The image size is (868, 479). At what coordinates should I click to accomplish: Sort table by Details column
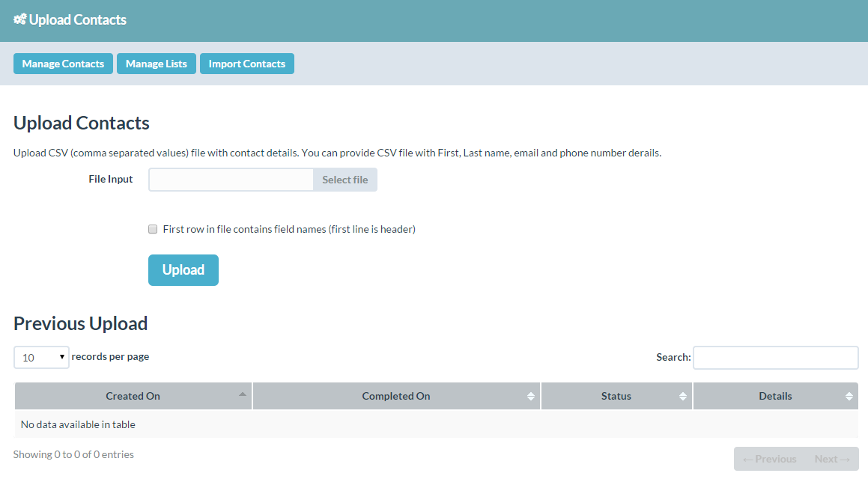[x=776, y=396]
